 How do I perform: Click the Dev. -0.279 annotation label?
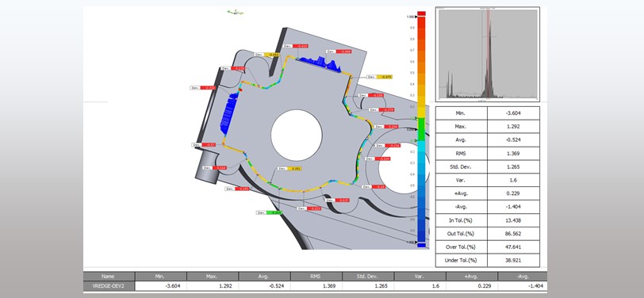(381, 110)
